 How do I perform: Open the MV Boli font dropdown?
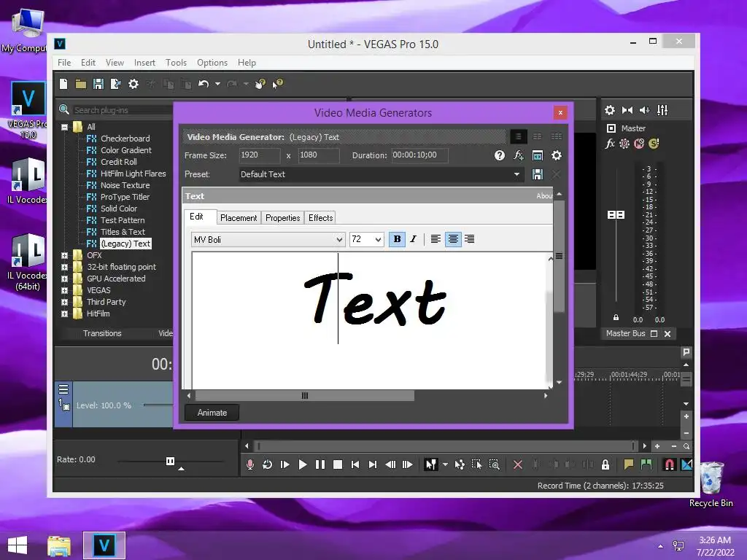pos(339,239)
